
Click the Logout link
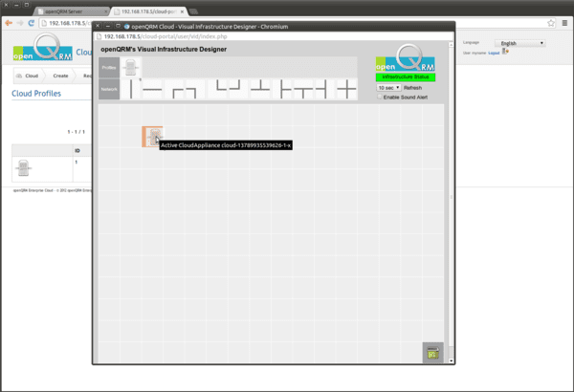(x=494, y=54)
